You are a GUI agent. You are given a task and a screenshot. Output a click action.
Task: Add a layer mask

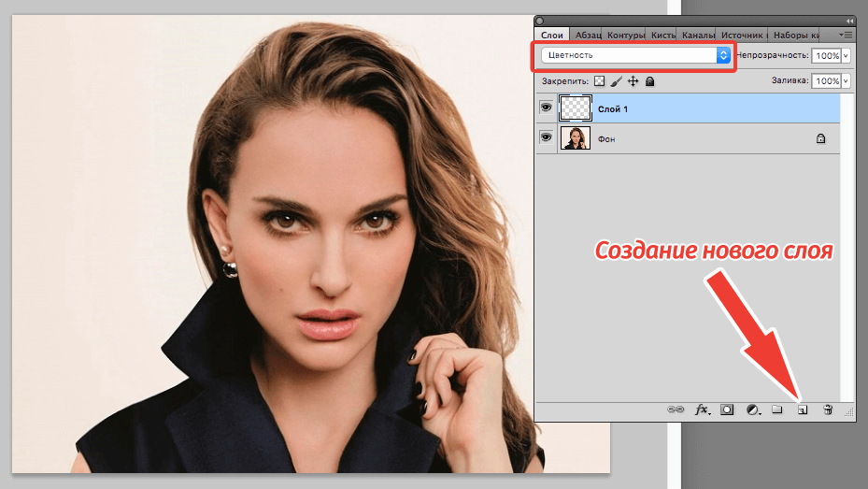[726, 410]
